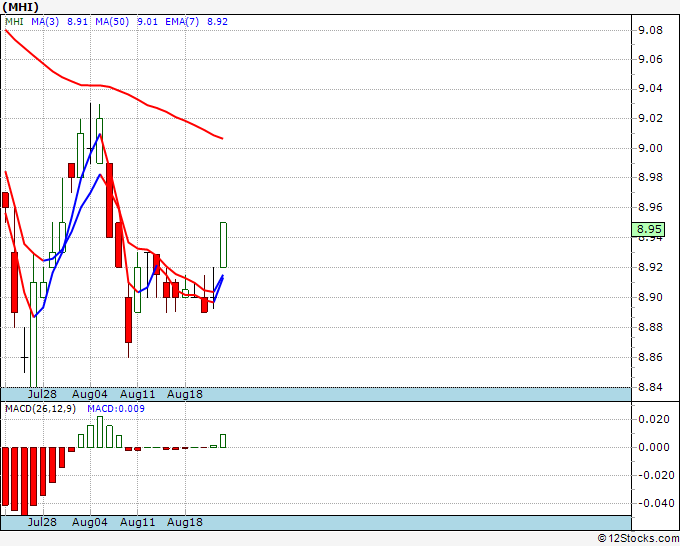
Task: Click the MACD:0.009 value readout
Action: pyautogui.click(x=116, y=409)
